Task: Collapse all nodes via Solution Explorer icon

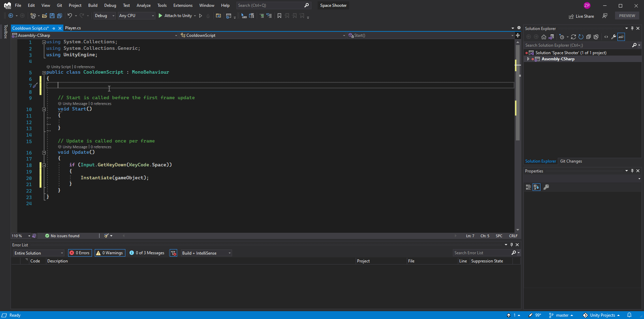Action: click(588, 37)
